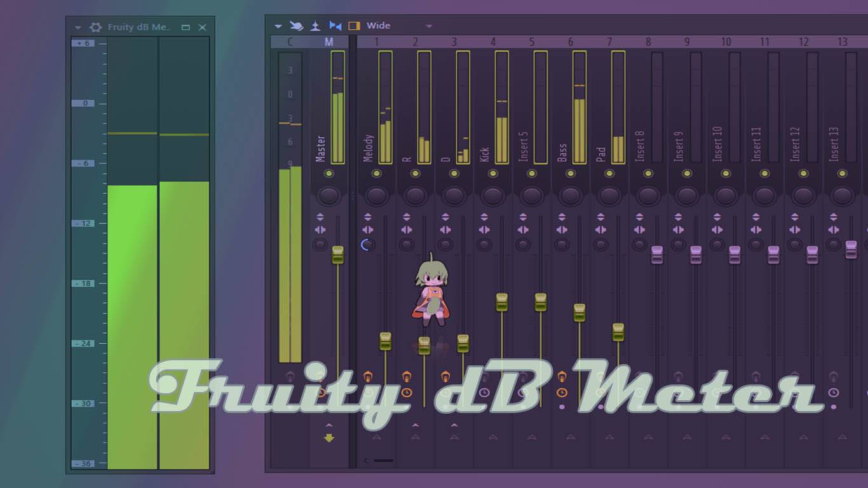This screenshot has width=868, height=488.
Task: Click the orange rectangle icon in mixer toolbar
Action: (355, 26)
